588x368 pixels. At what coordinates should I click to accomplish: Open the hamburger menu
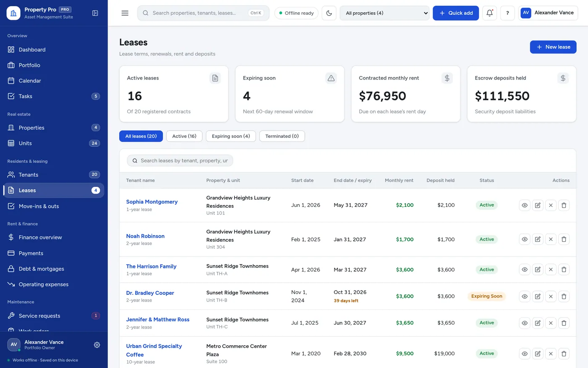coord(125,13)
